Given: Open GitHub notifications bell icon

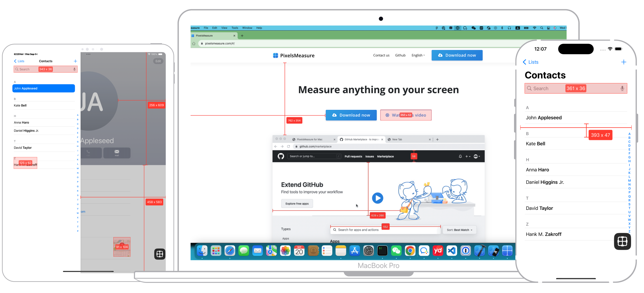Looking at the screenshot, I should point(460,156).
